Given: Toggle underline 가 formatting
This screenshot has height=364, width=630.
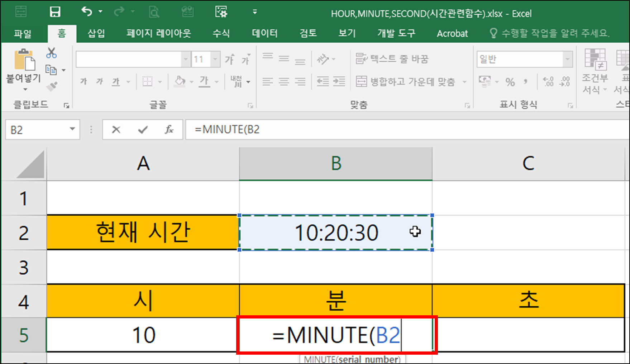Looking at the screenshot, I should (116, 82).
